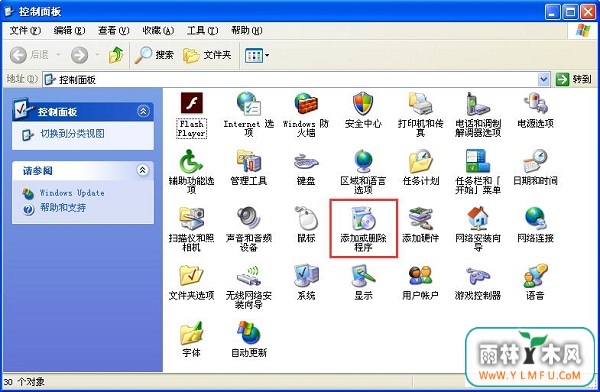Viewport: 600px width, 392px height.
Task: Open the 显示 display icon
Action: coord(363,276)
